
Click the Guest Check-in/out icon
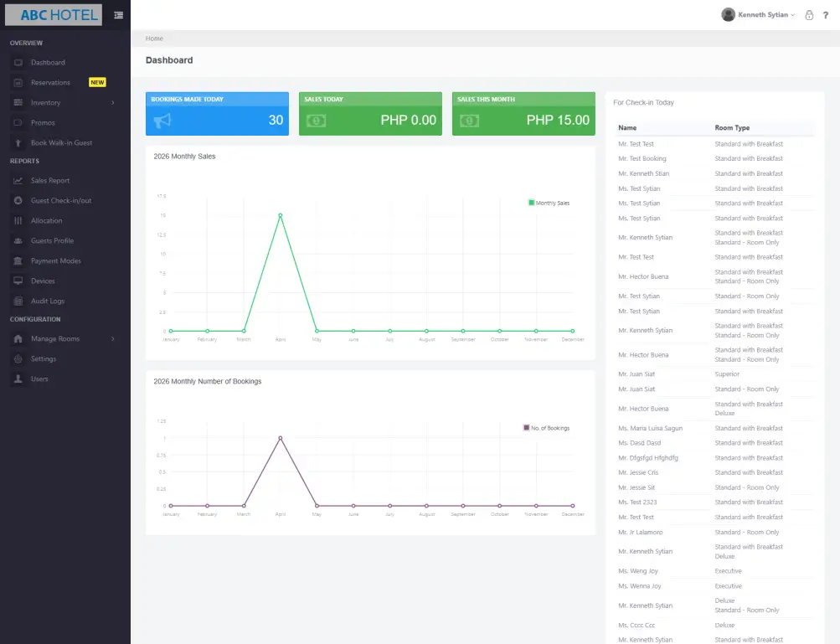18,200
